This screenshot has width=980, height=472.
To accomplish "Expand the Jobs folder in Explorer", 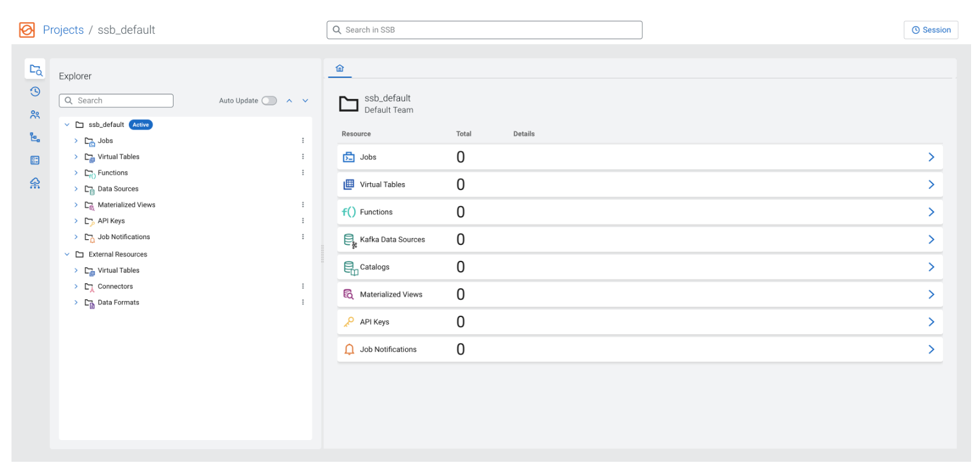I will click(x=76, y=140).
